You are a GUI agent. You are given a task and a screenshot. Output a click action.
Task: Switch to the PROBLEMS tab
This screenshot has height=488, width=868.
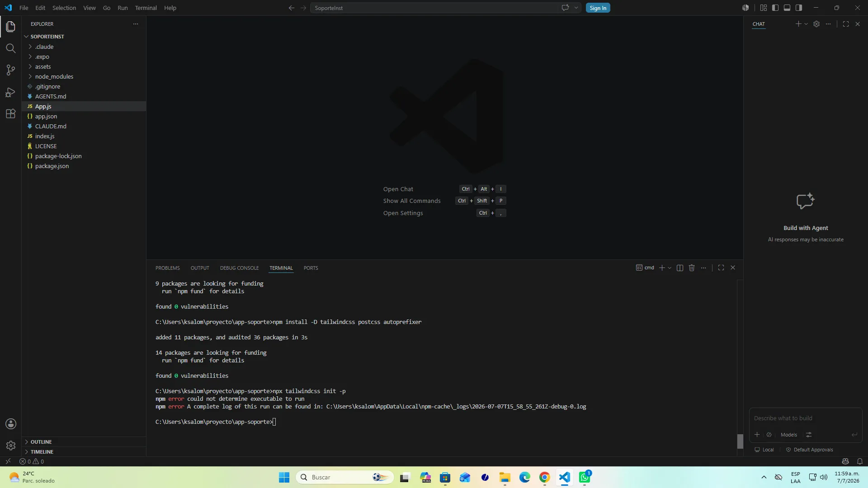[x=168, y=268]
